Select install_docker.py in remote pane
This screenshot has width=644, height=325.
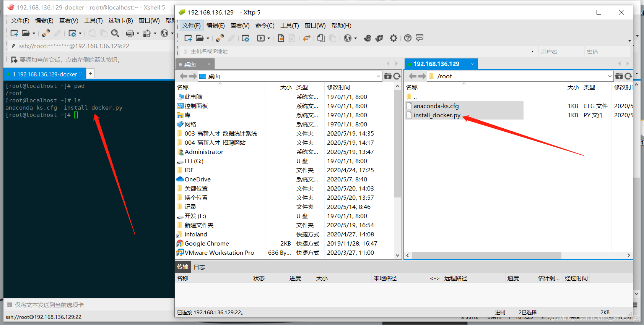[x=437, y=115]
